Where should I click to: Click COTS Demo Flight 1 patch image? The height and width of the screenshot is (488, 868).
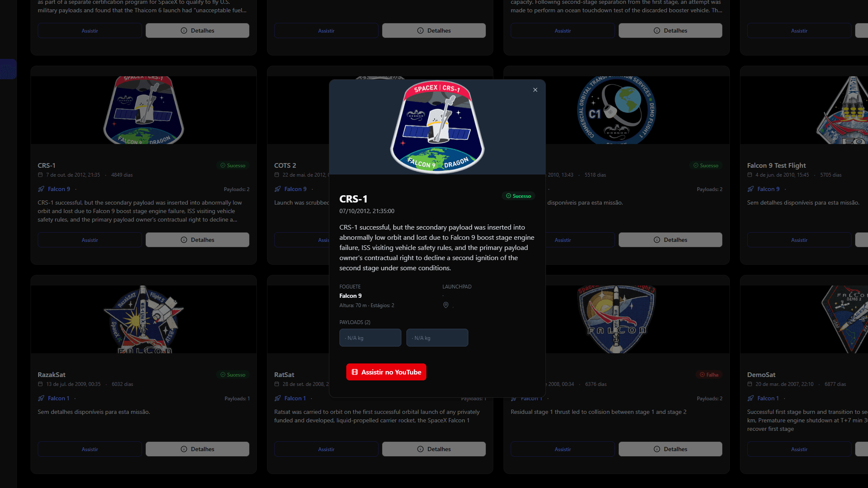617,110
